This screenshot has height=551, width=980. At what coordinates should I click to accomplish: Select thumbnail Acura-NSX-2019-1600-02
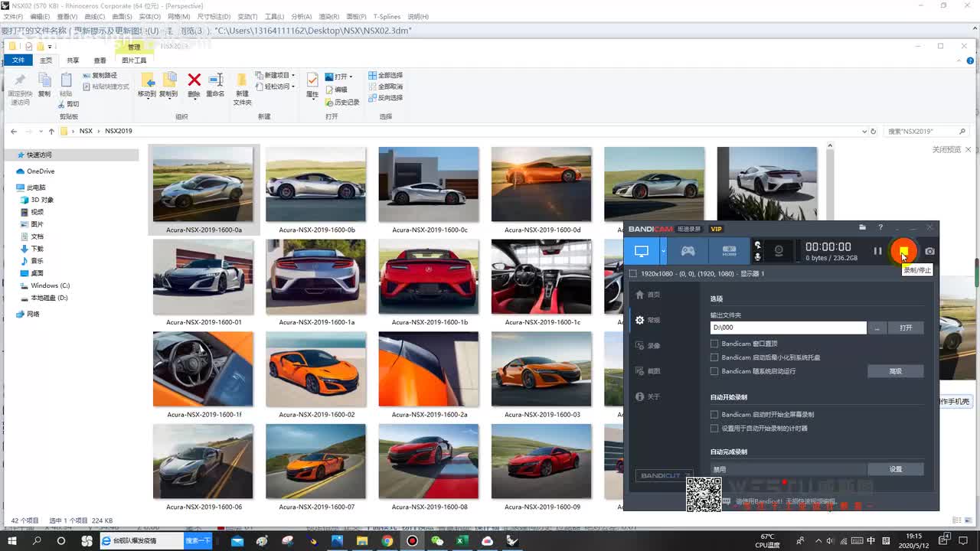(x=316, y=375)
